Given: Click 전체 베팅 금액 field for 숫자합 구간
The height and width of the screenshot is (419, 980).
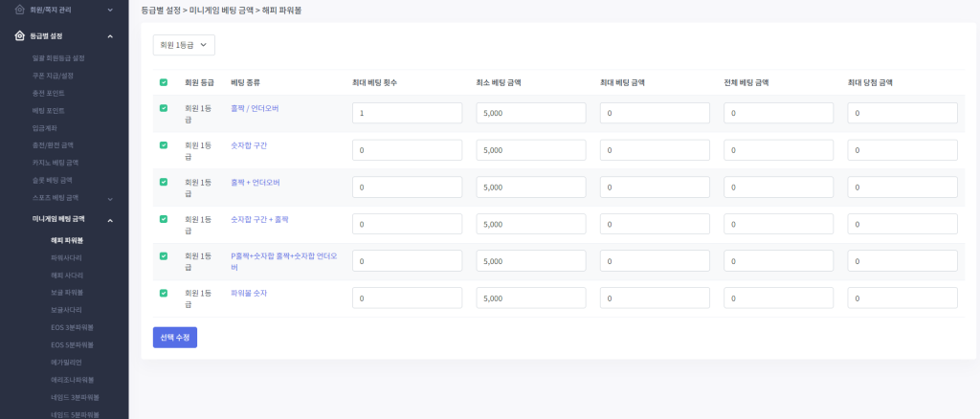Looking at the screenshot, I should (778, 150).
